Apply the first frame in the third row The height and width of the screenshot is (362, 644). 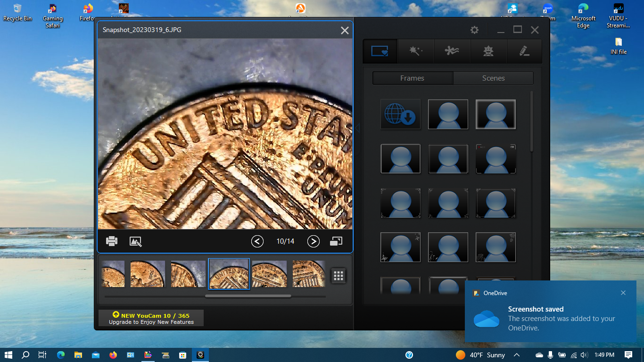coord(400,203)
